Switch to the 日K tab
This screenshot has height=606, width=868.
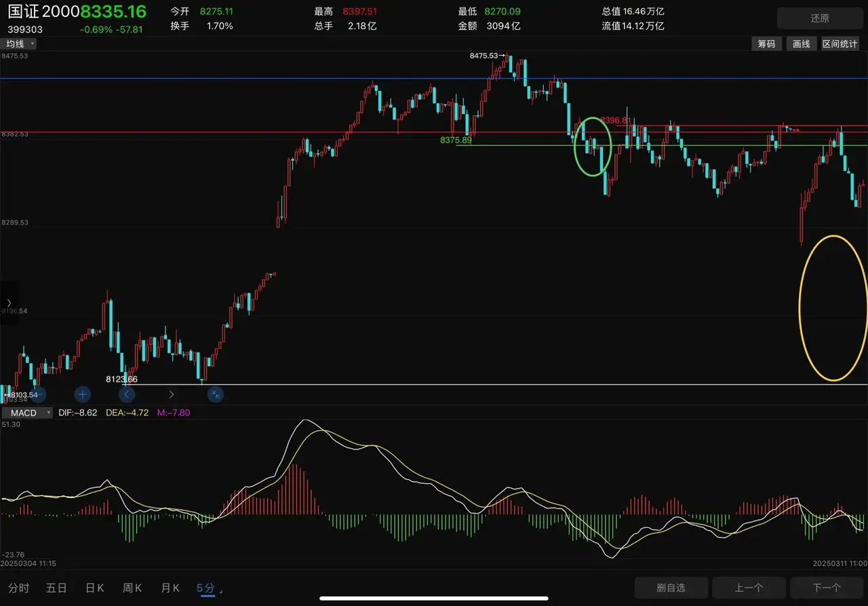point(94,588)
